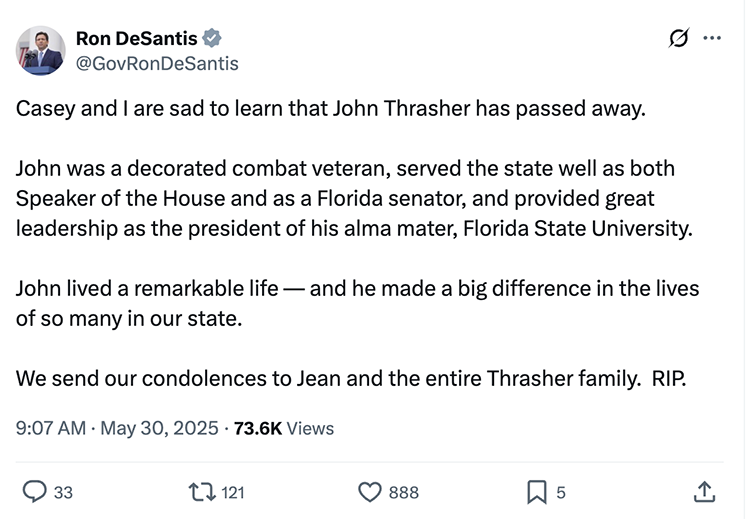The image size is (750, 519).
Task: View the 73.6K Views analytics
Action: pos(284,428)
